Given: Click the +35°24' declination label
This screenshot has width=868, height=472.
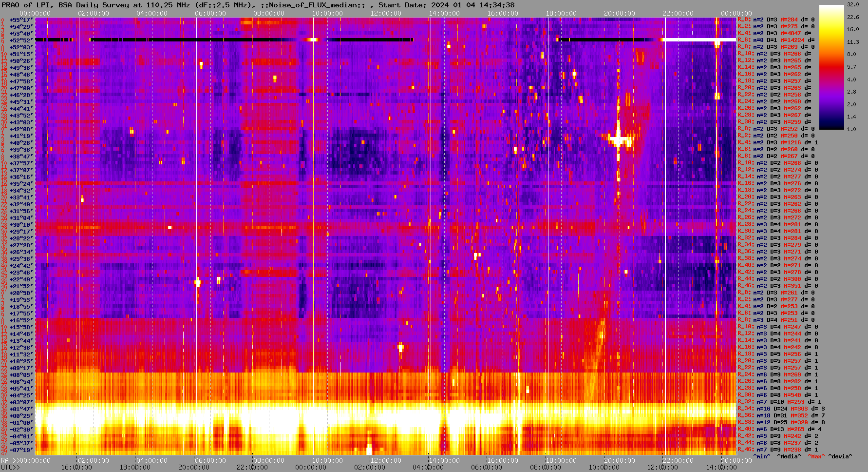Looking at the screenshot, I should click(x=21, y=183).
